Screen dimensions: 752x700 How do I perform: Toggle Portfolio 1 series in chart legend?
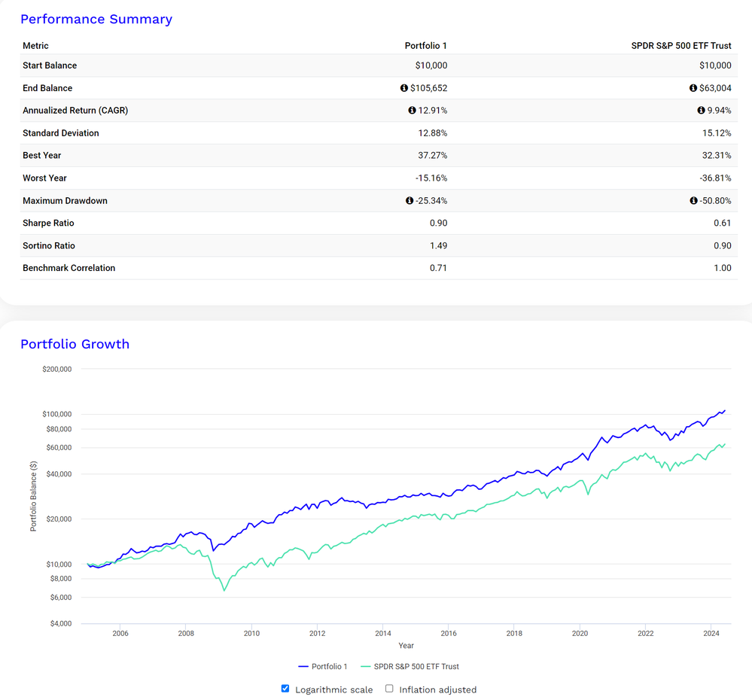(323, 666)
